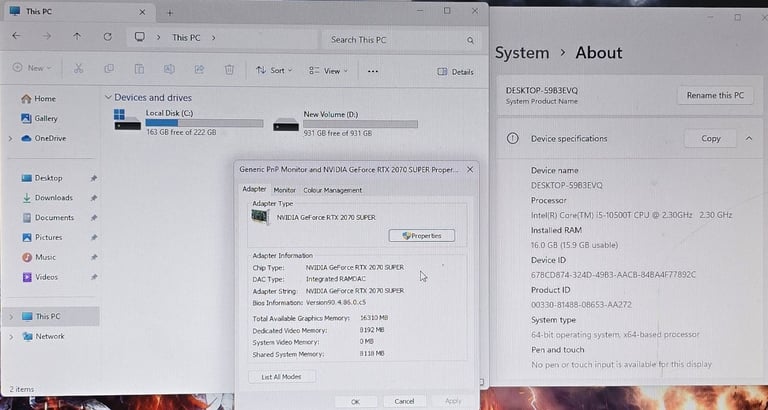Open the Videos quick access folder
This screenshot has width=768, height=410.
[40, 277]
